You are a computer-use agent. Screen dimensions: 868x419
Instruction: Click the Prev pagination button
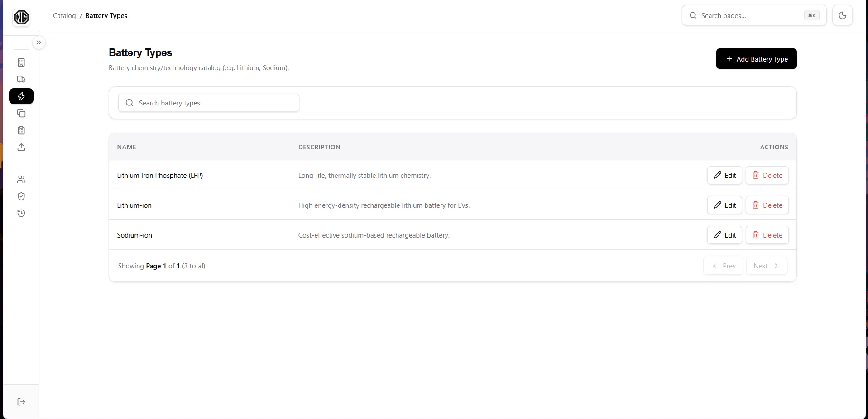pyautogui.click(x=723, y=266)
